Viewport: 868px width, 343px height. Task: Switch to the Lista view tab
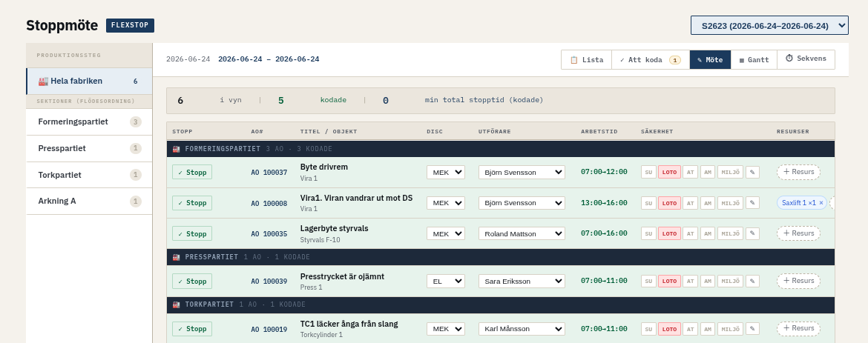(586, 60)
